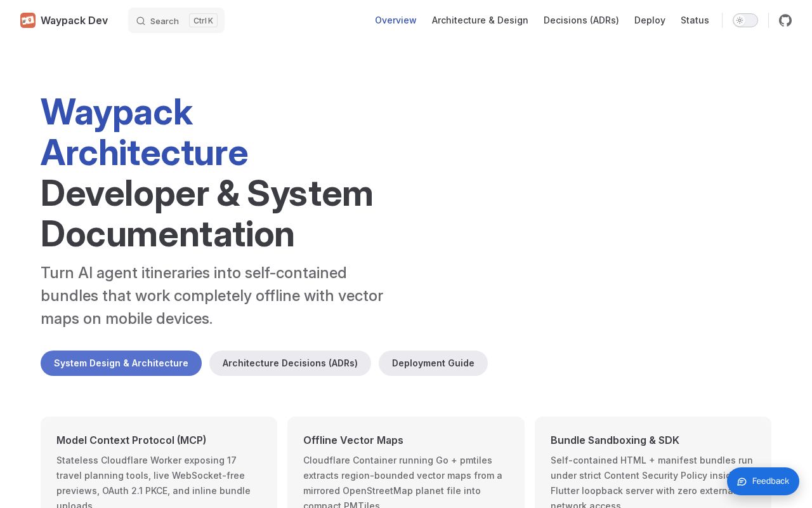Open the Model Context Protocol (MCP) card

(x=159, y=462)
